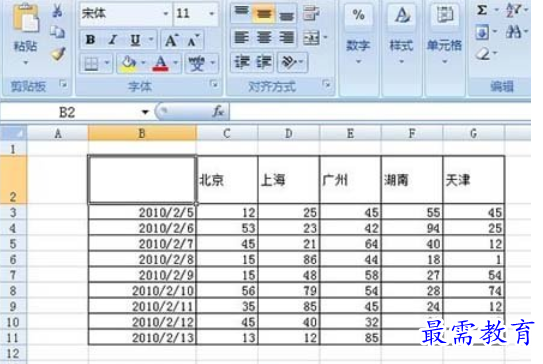The width and height of the screenshot is (543, 364).
Task: Click Find and Select binoculars
Action: pos(513,33)
